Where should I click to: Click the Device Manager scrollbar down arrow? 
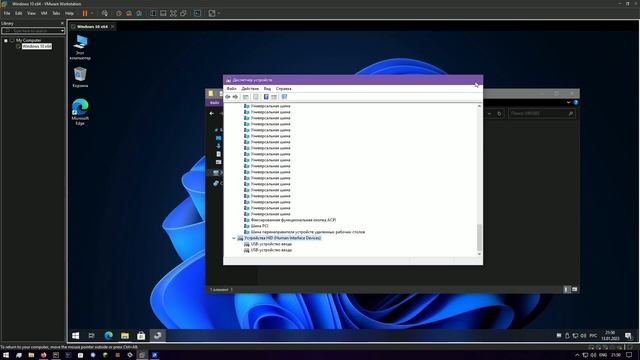click(479, 254)
